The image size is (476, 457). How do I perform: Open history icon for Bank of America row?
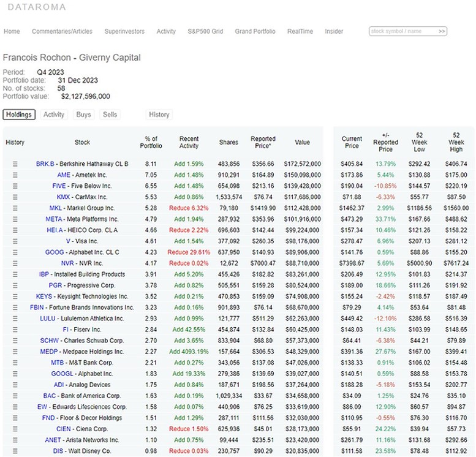click(15, 396)
